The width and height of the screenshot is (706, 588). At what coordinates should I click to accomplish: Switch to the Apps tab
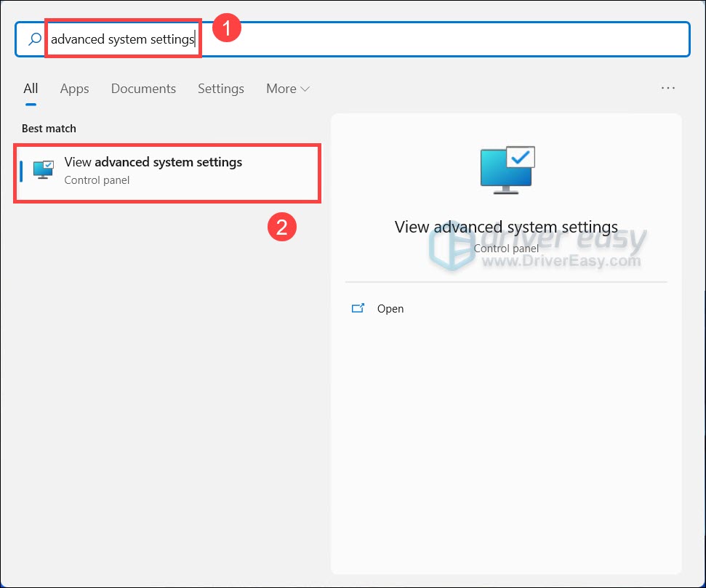74,88
